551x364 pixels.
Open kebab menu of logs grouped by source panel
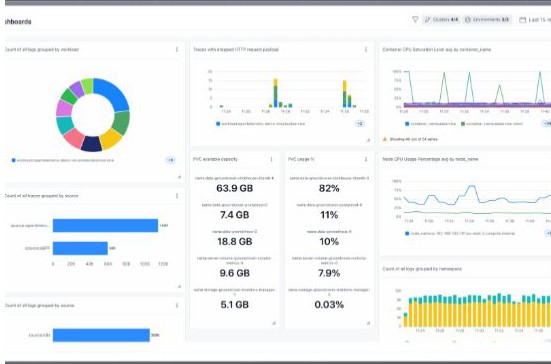pyautogui.click(x=177, y=305)
